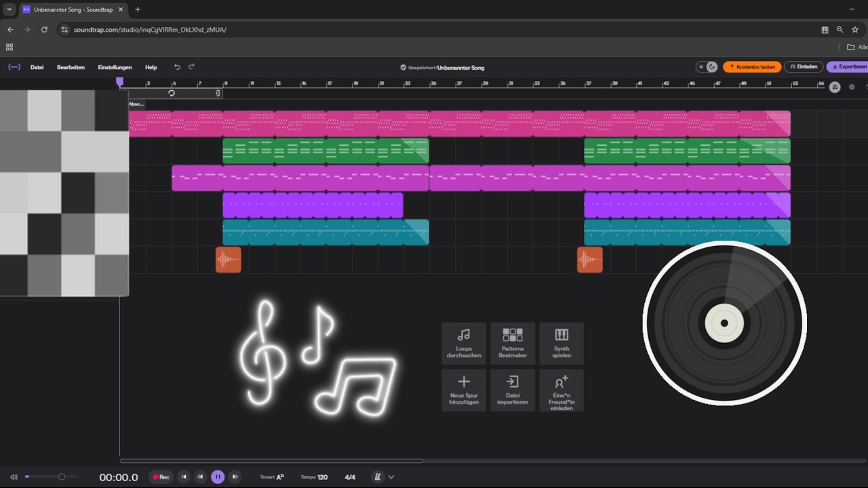This screenshot has width=868, height=488.
Task: Click Eine*n Freund*in einladen
Action: [x=561, y=390]
